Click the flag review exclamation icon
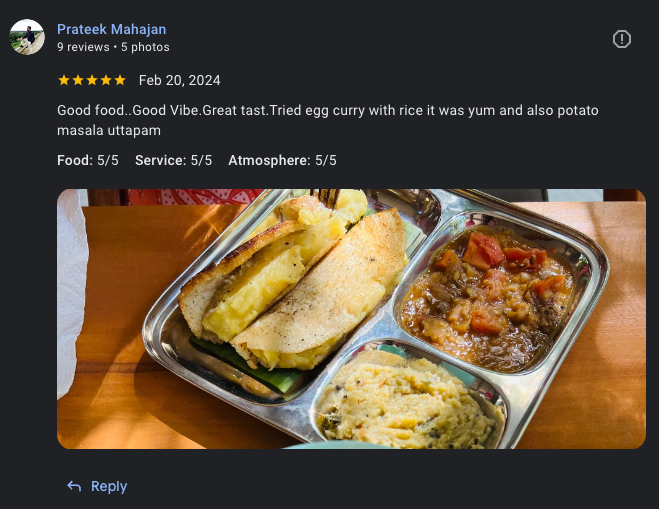Viewport: 659px width, 509px height. pyautogui.click(x=622, y=39)
